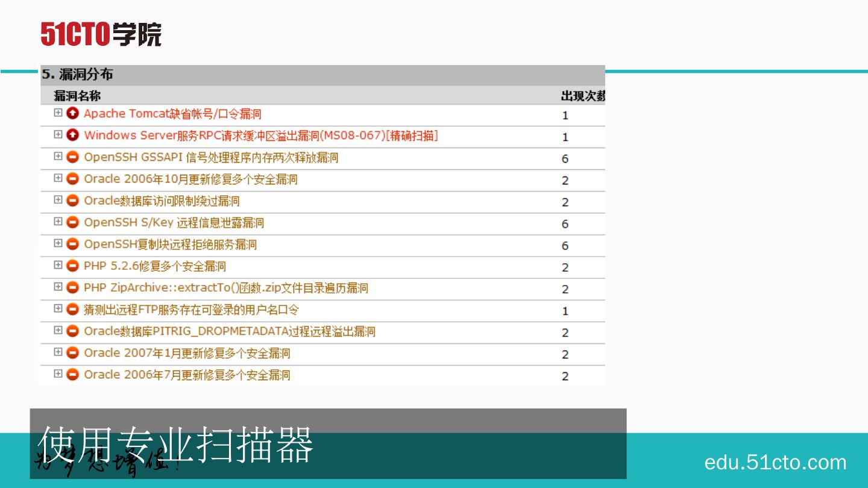Click occurrence count 1 for Apache Tomcat

point(565,115)
